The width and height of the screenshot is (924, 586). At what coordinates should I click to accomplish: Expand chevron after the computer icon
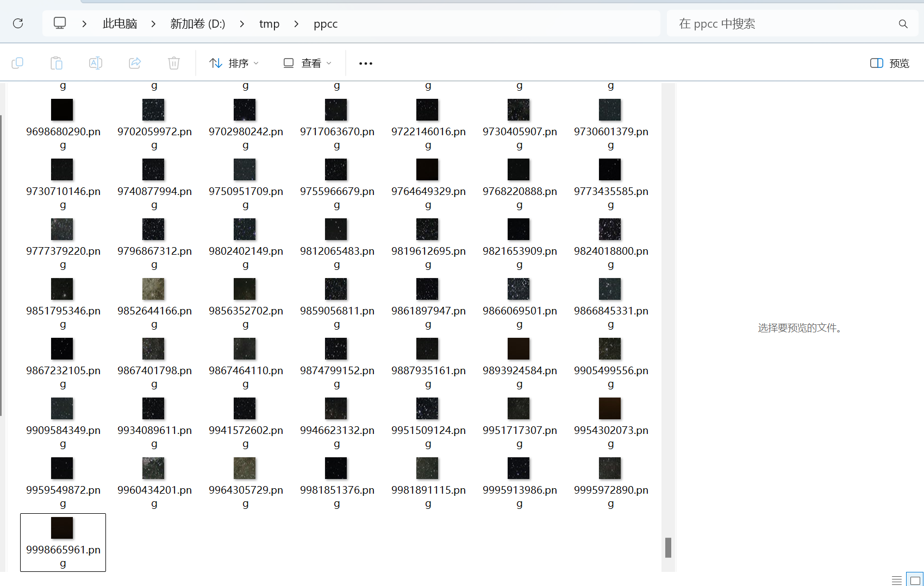coord(84,24)
